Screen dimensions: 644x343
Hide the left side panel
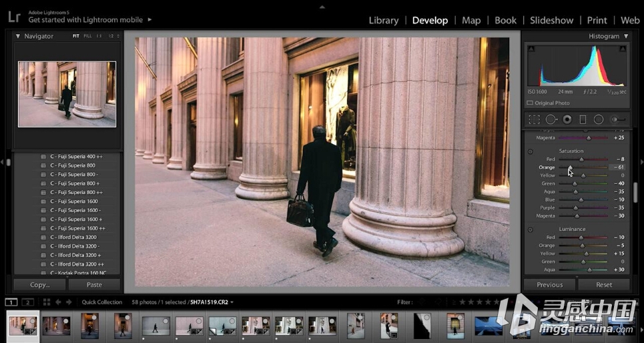pos(2,162)
